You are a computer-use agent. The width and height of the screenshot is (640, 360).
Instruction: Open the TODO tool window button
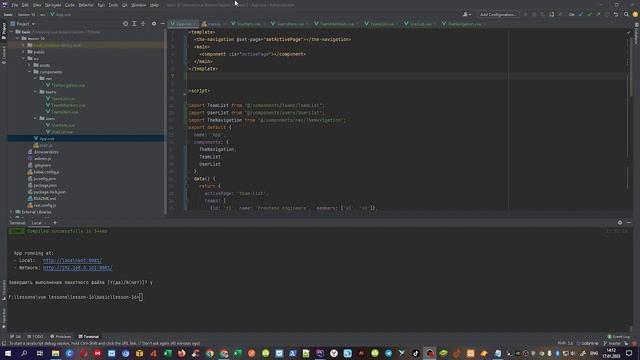click(x=35, y=337)
